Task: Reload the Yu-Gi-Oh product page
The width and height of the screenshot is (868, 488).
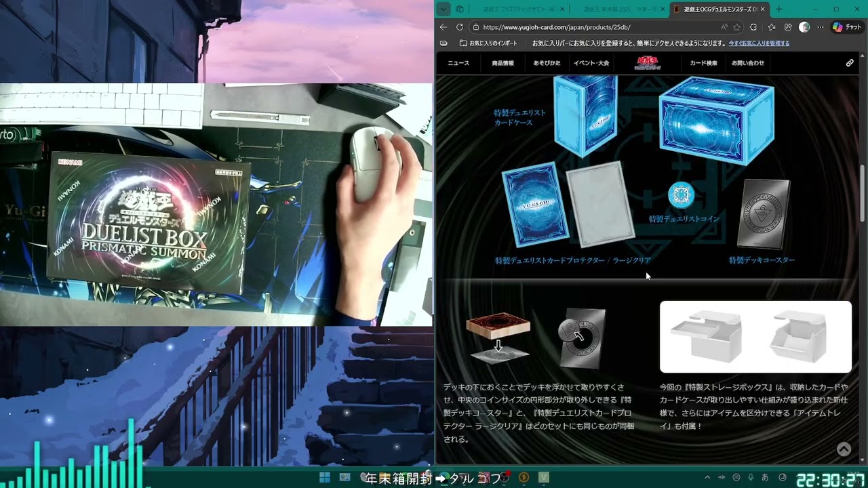Action: (x=460, y=27)
